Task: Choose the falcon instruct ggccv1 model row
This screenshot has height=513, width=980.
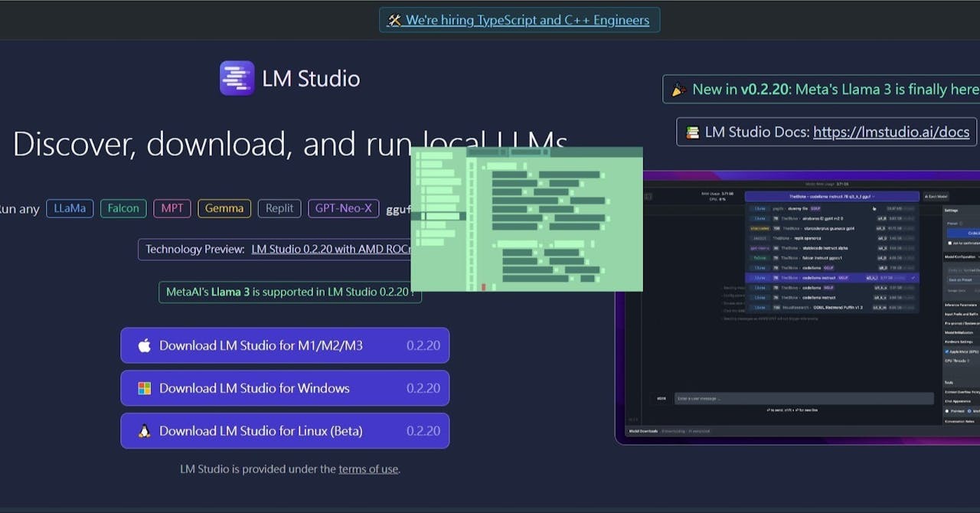Action: coord(832,258)
